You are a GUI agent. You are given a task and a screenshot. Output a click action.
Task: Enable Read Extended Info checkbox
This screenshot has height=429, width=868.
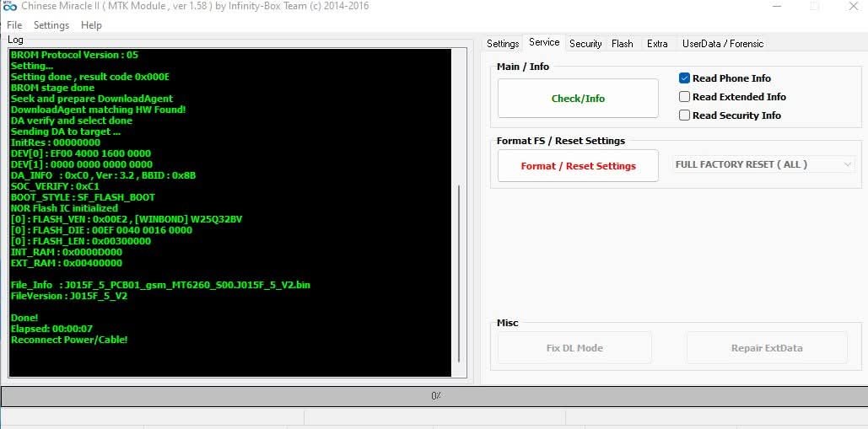click(x=685, y=97)
